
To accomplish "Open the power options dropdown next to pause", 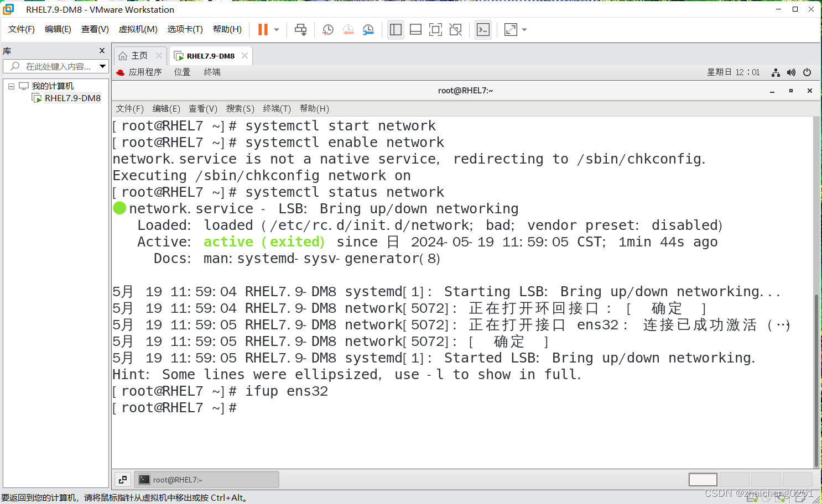I will tap(277, 30).
